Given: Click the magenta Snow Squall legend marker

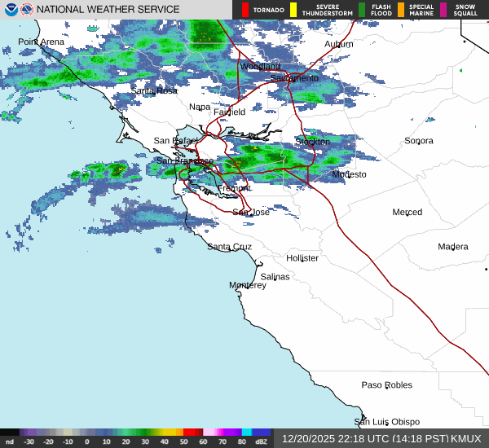Looking at the screenshot, I should (443, 10).
